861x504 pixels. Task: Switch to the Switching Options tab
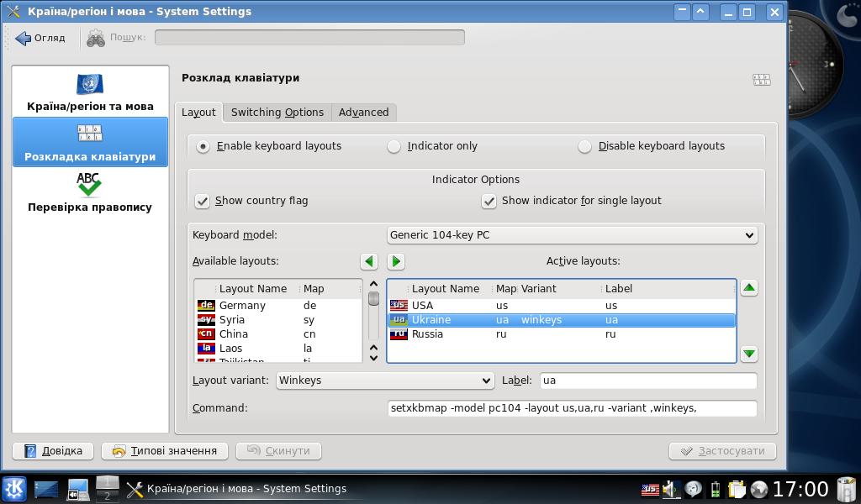[x=277, y=113]
